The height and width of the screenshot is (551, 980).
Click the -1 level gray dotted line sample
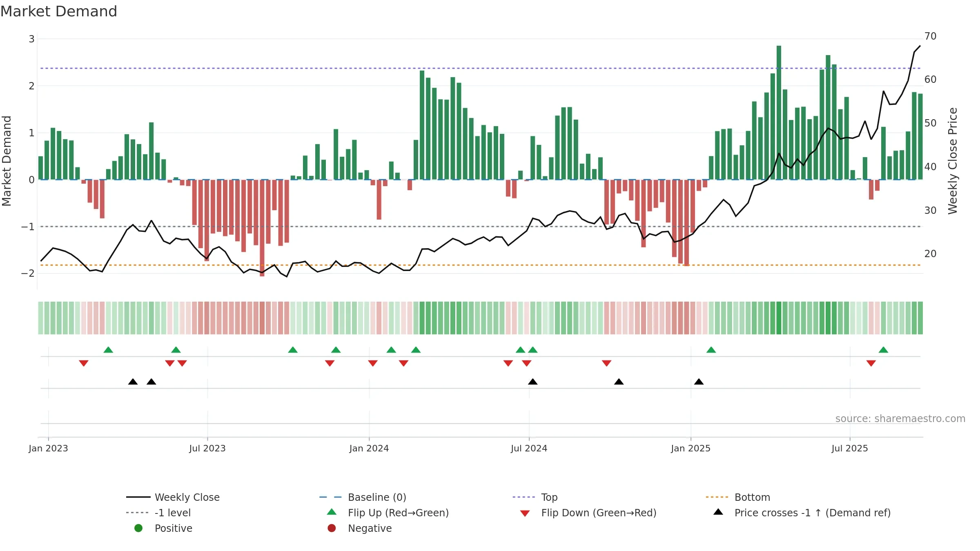(x=138, y=513)
